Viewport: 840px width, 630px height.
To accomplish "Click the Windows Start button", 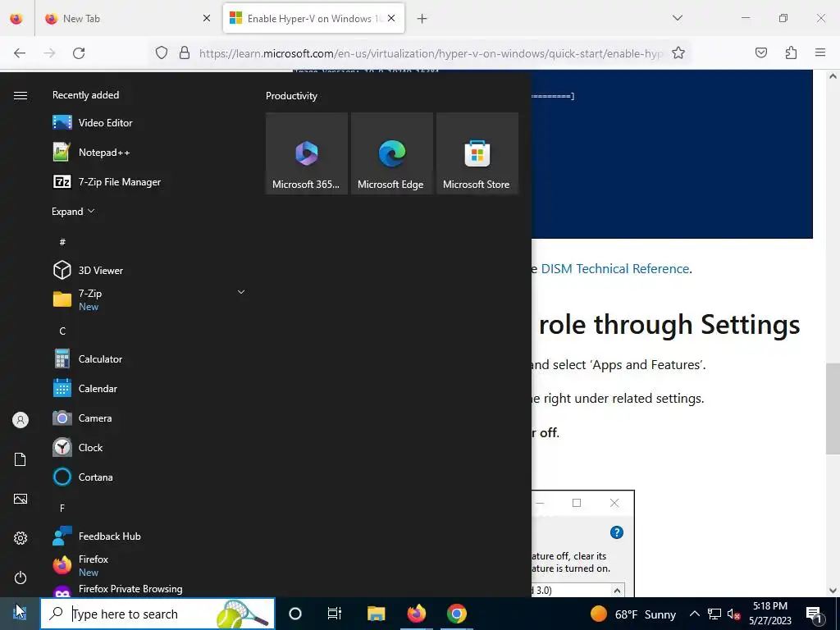I will 20,614.
